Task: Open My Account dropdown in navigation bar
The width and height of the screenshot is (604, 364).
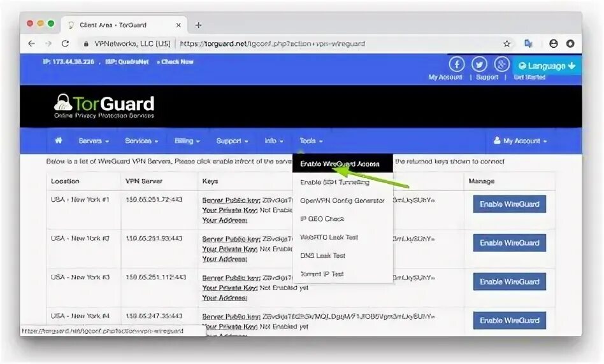Action: pyautogui.click(x=520, y=141)
